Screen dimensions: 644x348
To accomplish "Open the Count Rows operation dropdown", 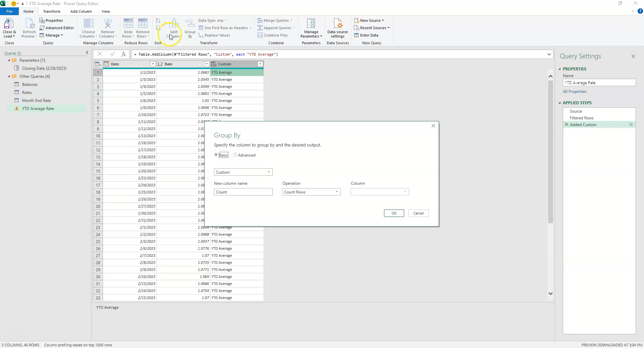I will tap(336, 192).
